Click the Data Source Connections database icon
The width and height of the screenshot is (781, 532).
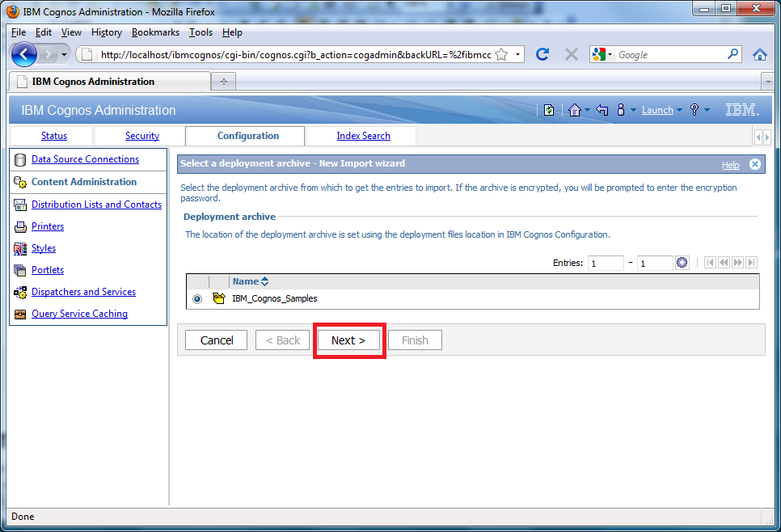pyautogui.click(x=20, y=159)
